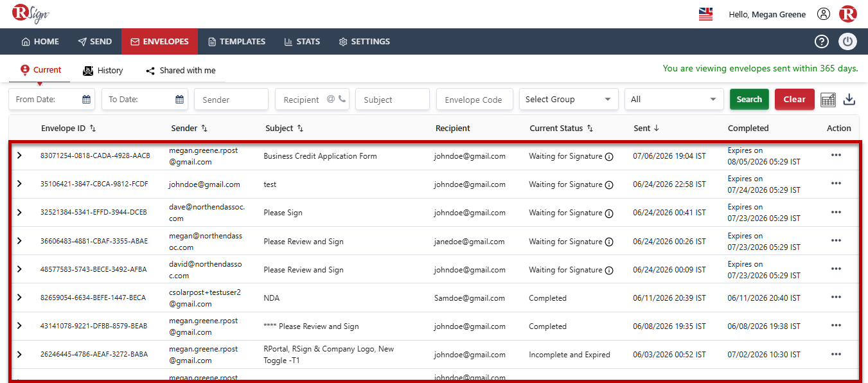Open From Date calendar picker icon
Screen dimensions: 868x383
click(x=86, y=100)
